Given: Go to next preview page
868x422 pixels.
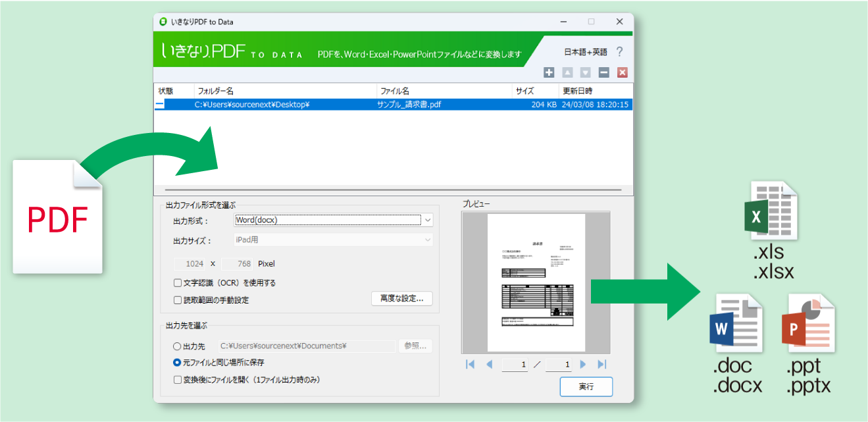Looking at the screenshot, I should [x=583, y=365].
